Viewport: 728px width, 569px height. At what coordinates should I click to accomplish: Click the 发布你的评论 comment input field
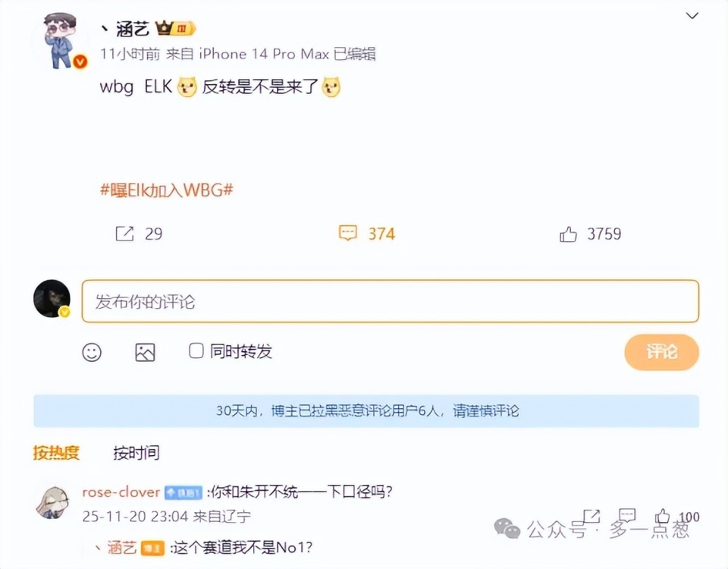(390, 301)
